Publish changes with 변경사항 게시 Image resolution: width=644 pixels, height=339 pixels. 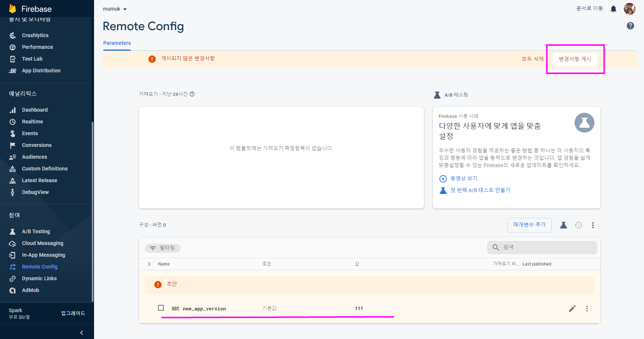tap(575, 59)
